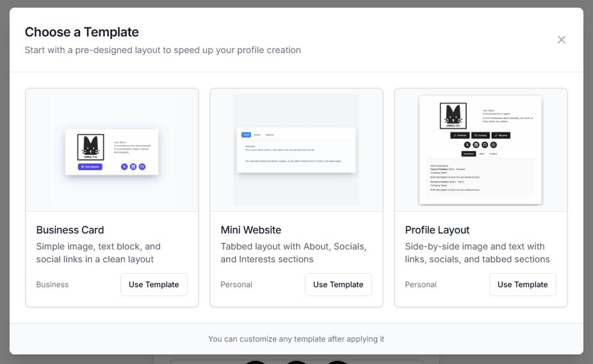Use the Mini Website template
Screen dimensions: 593x364
338,285
